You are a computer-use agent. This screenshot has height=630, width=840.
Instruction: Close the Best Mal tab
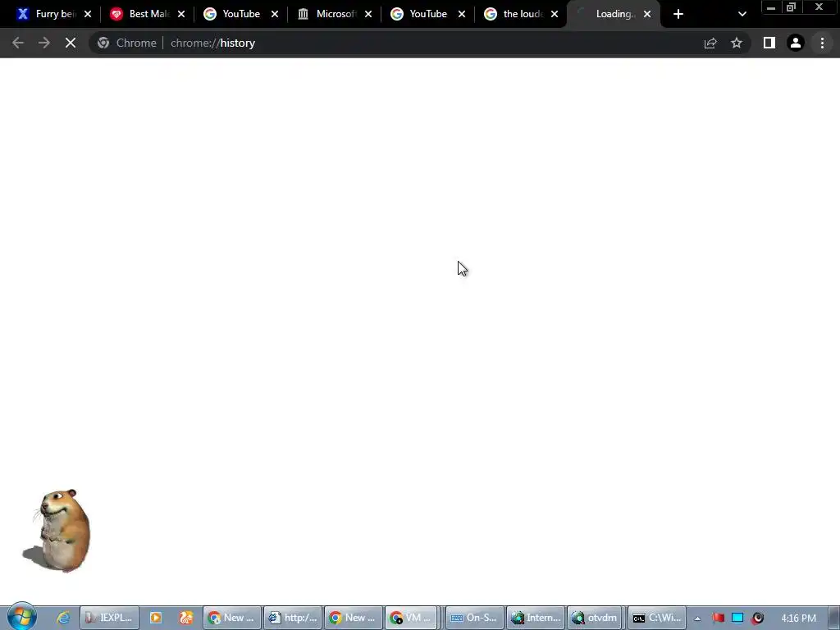tap(181, 14)
